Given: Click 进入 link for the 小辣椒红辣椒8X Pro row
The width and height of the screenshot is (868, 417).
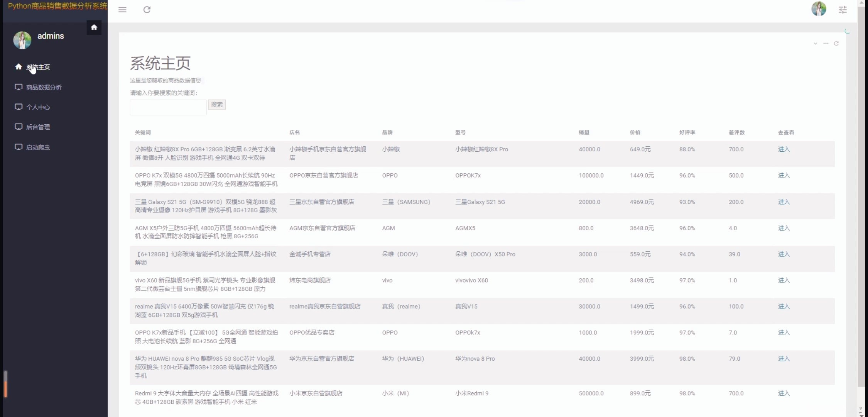Looking at the screenshot, I should coord(784,149).
